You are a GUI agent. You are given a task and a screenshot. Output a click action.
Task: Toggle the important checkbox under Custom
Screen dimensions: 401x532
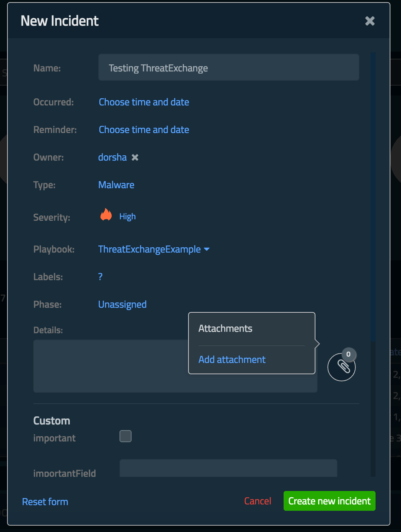coord(125,436)
